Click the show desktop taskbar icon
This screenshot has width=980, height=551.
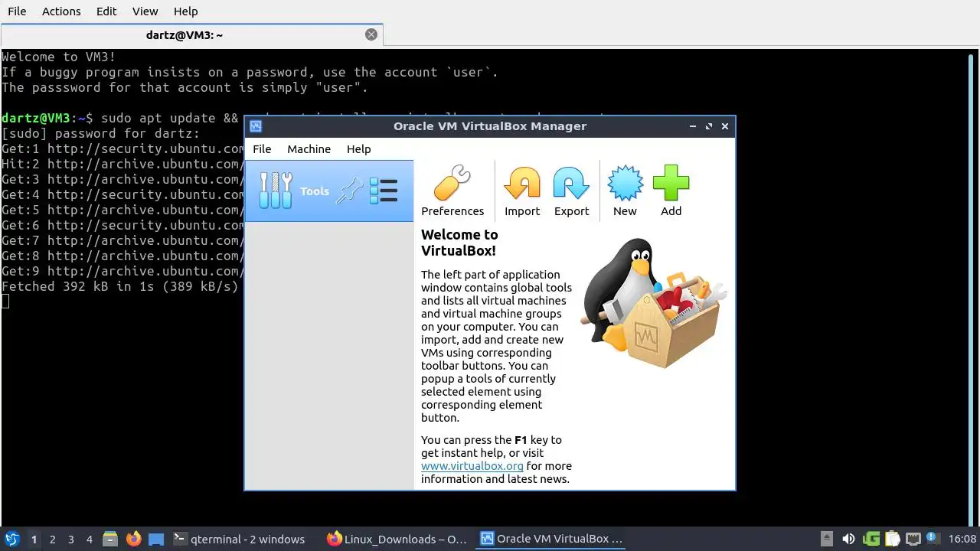pyautogui.click(x=156, y=539)
